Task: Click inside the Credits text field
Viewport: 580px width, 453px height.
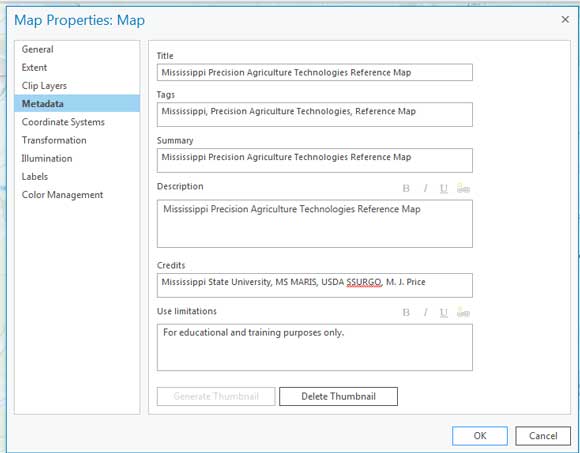Action: tap(315, 285)
